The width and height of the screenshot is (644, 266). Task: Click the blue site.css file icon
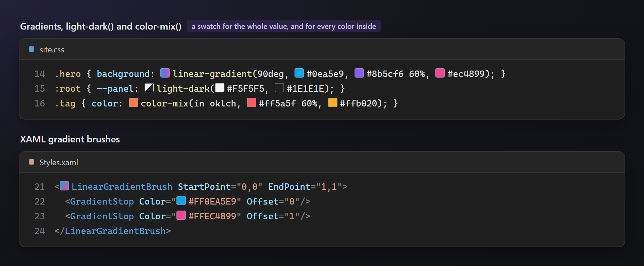coord(32,49)
